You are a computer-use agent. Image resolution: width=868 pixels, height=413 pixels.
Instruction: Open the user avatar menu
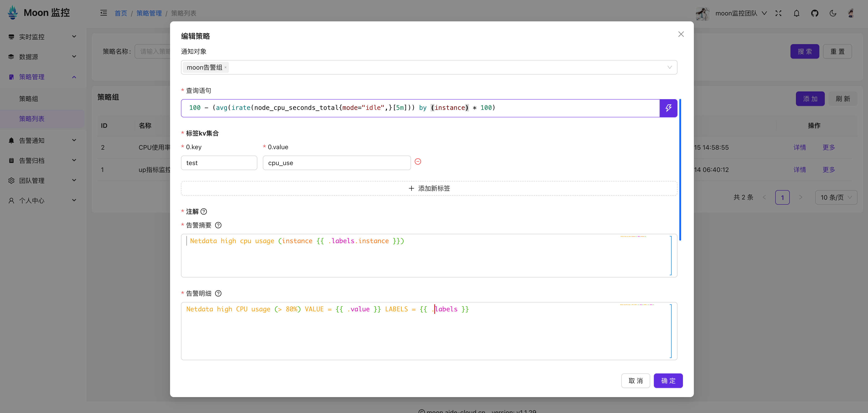coord(851,13)
